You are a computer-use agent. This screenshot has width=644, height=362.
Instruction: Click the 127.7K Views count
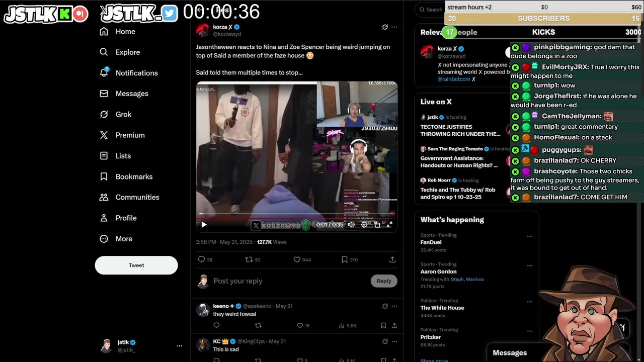tap(271, 242)
